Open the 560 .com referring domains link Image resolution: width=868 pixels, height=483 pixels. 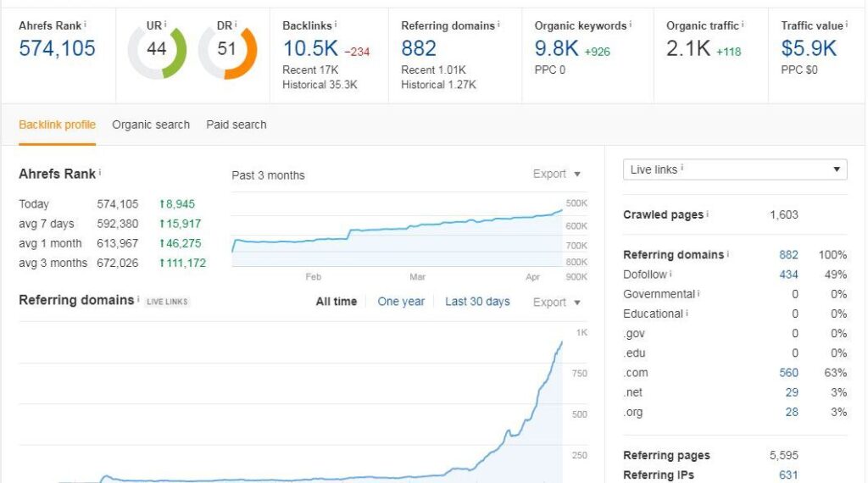(788, 372)
